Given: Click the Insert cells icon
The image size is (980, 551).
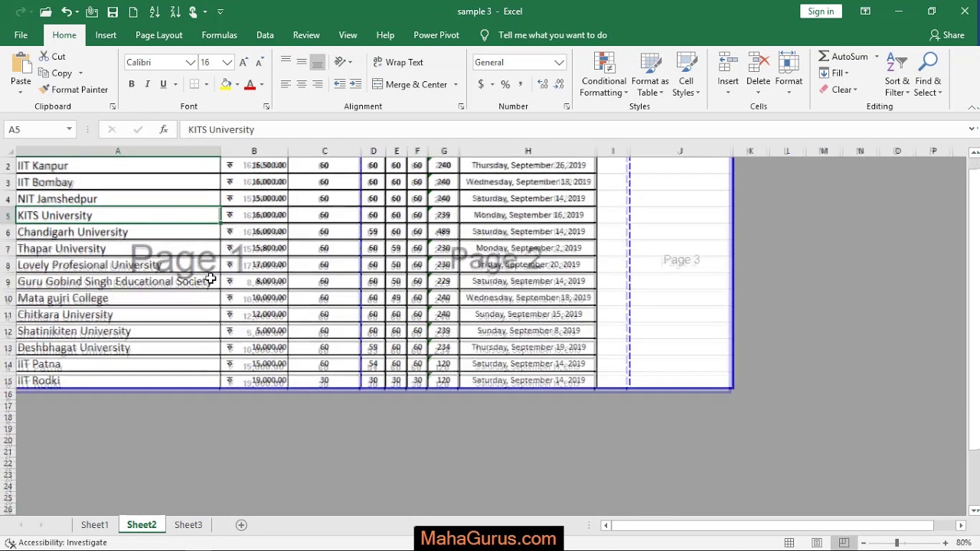Looking at the screenshot, I should (728, 64).
